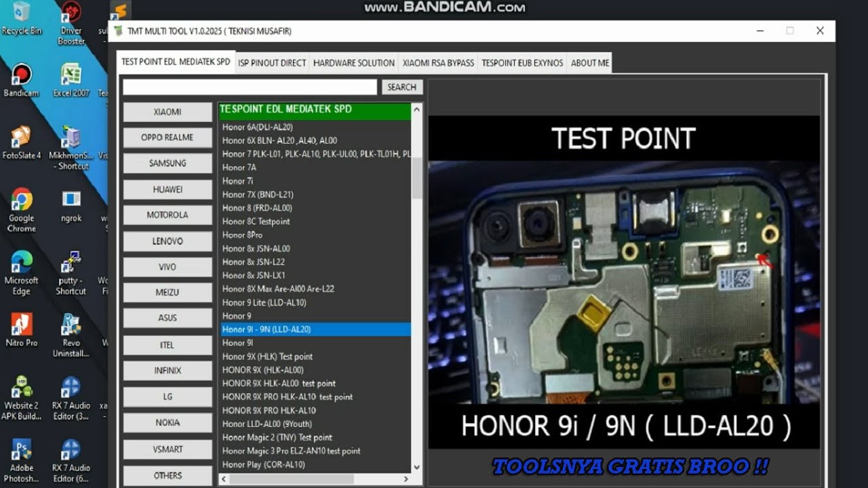Launch Excel 2007 from the desktop
The image size is (868, 488).
(71, 80)
